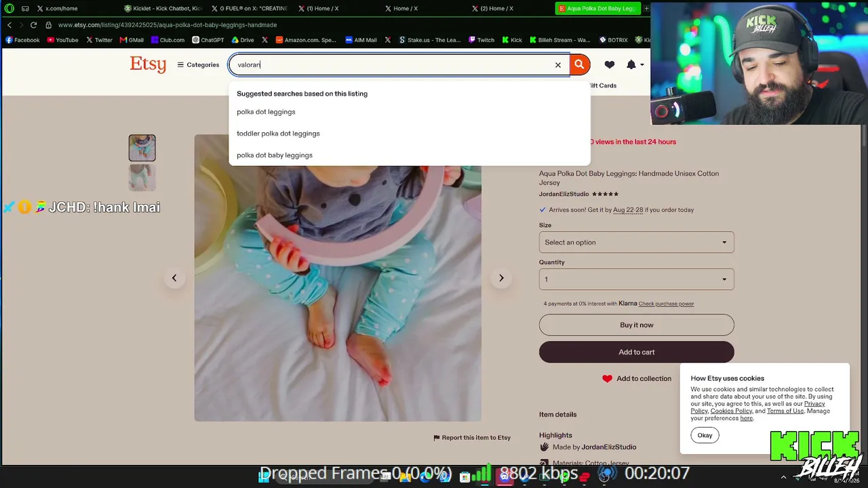Switch to the G FUEL on X tab
This screenshot has height=488, width=868.
tap(250, 9)
